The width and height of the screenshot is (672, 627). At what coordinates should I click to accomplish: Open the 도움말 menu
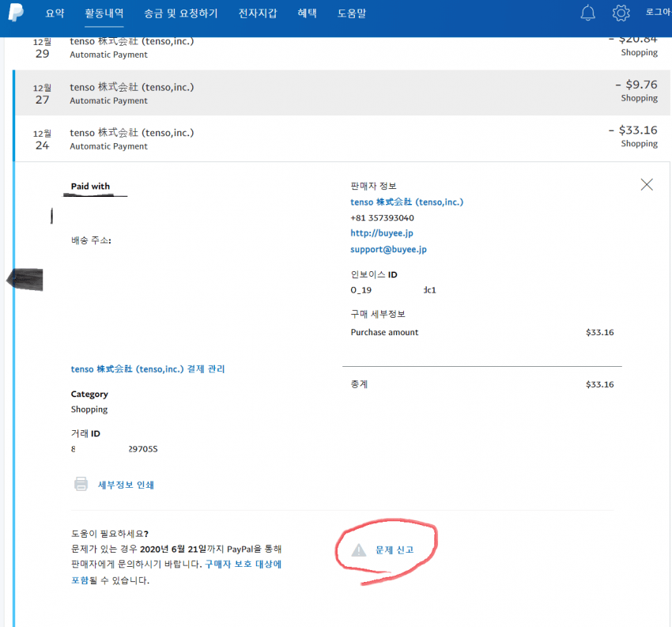(352, 13)
